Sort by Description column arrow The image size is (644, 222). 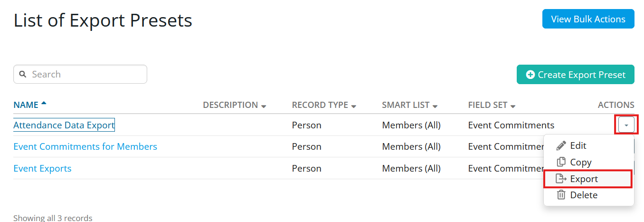click(x=264, y=106)
